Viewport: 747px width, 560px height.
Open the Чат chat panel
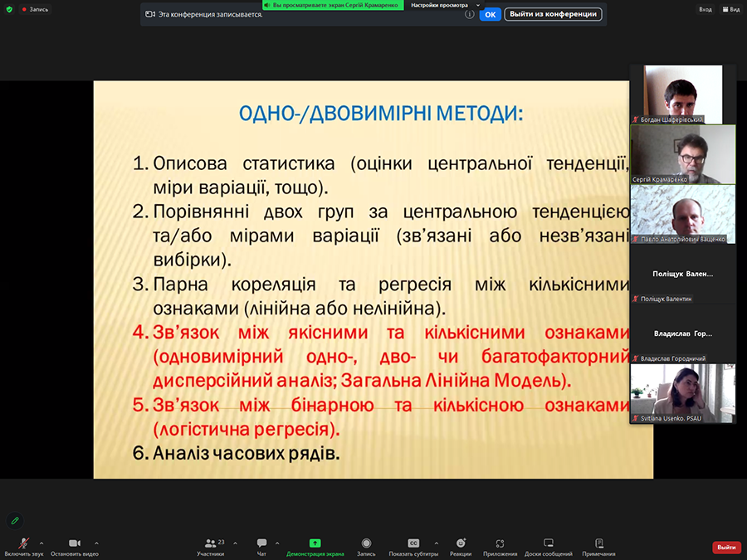[x=261, y=547]
